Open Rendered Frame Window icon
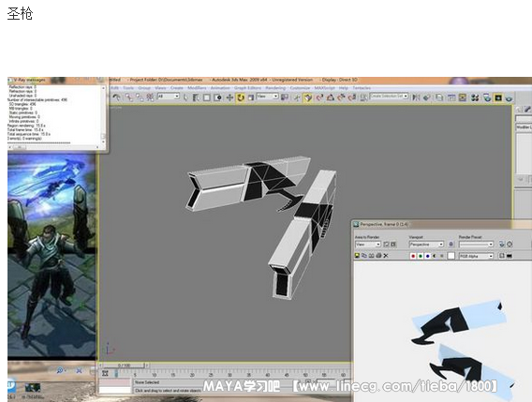This screenshot has height=402, width=532. click(497, 97)
